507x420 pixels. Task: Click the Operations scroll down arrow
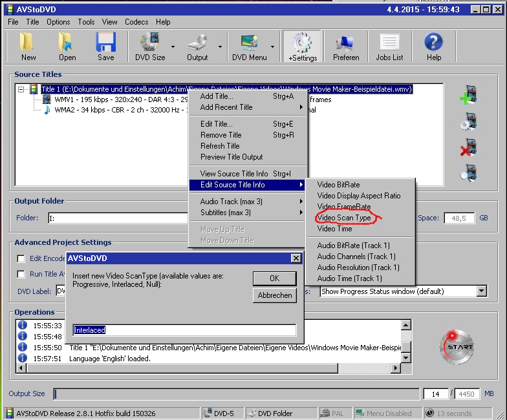click(x=406, y=358)
